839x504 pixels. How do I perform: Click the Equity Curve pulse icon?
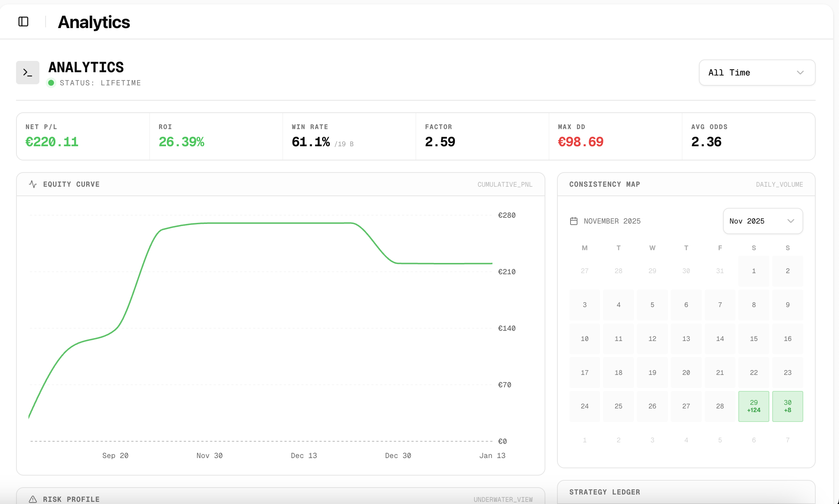tap(33, 184)
